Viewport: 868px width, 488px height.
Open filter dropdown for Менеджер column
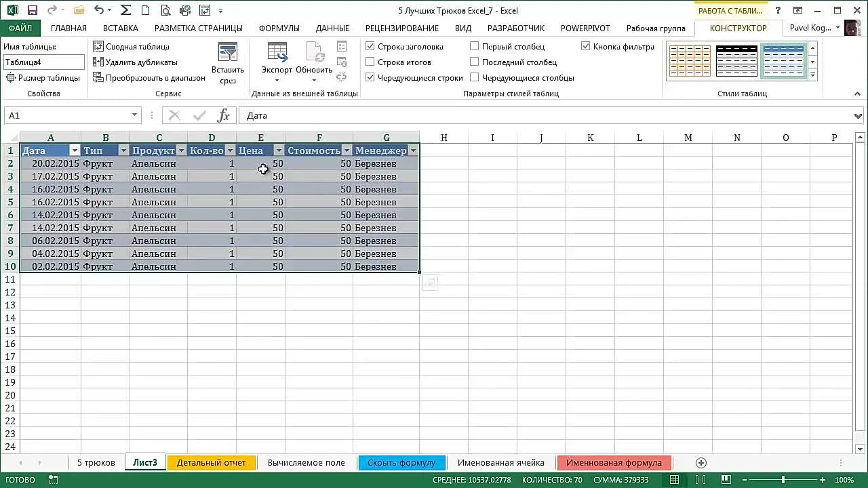coord(413,150)
